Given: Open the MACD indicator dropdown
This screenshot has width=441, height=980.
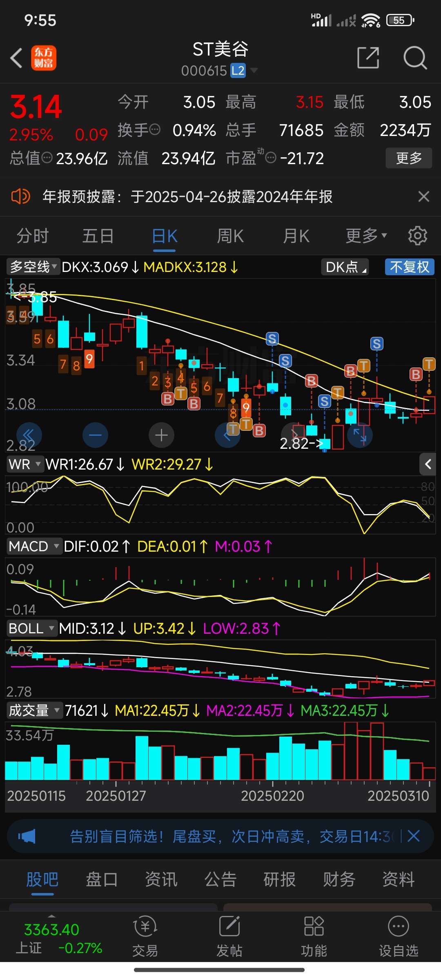Looking at the screenshot, I should point(34,546).
